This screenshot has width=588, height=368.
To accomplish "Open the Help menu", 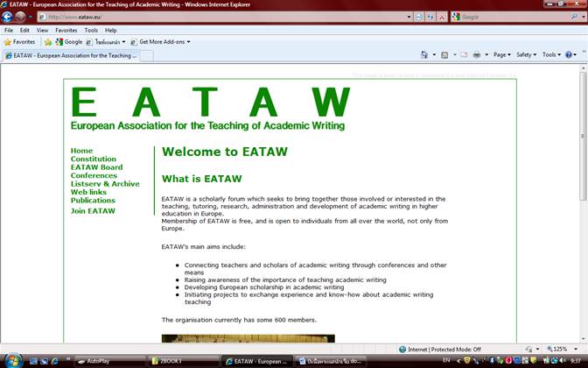I will pos(110,31).
